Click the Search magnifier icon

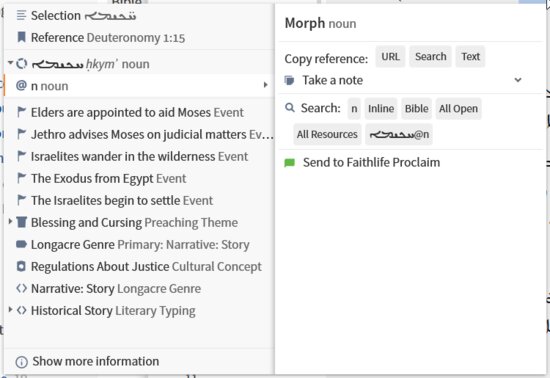(x=290, y=108)
